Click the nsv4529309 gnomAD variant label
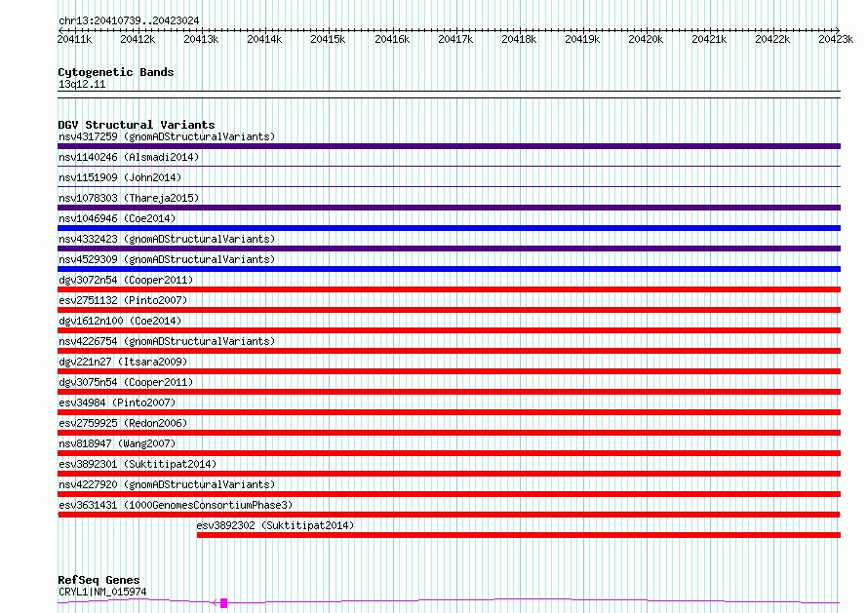The width and height of the screenshot is (868, 613). [x=167, y=259]
